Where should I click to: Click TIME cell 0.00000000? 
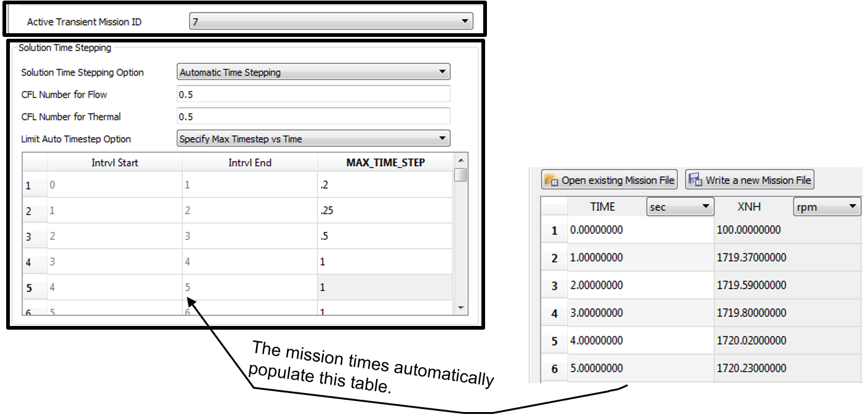[640, 230]
